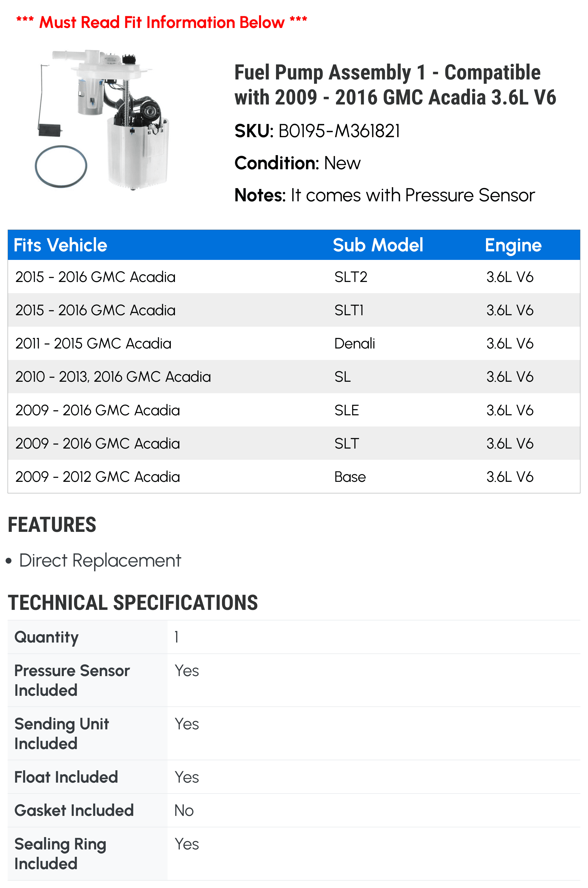Select the 2011 - 2015 Denali row
Image resolution: width=588 pixels, height=888 pixels.
[x=294, y=343]
